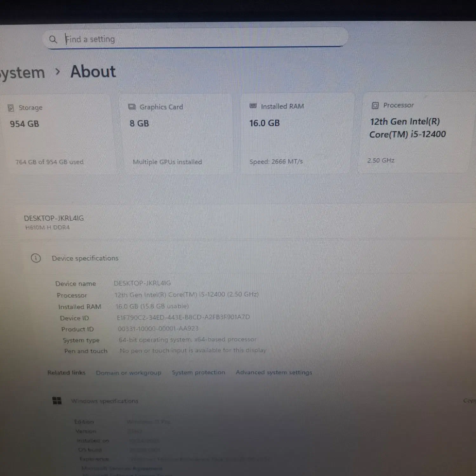Select the processor value ending "(2.50 GHz)"
Image resolution: width=476 pixels, height=476 pixels.
click(187, 294)
